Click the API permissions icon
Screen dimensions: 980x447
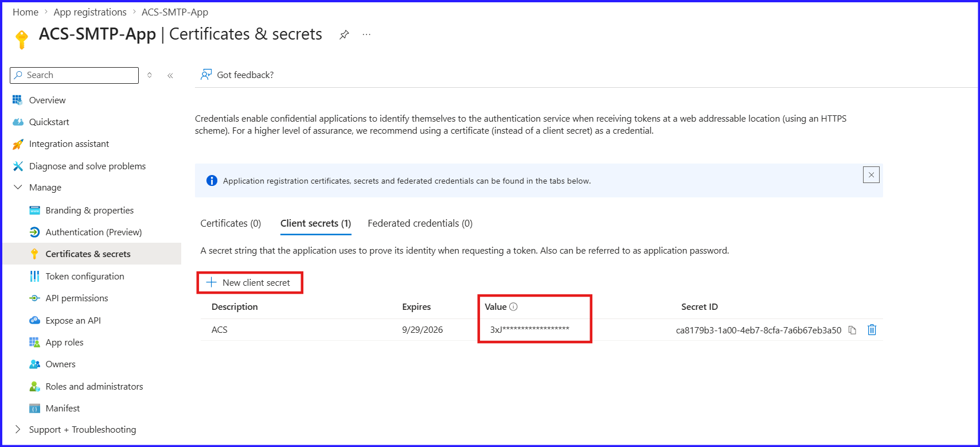point(34,298)
